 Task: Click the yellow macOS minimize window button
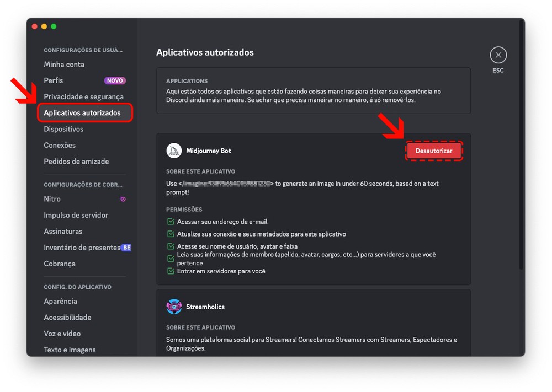click(x=44, y=26)
